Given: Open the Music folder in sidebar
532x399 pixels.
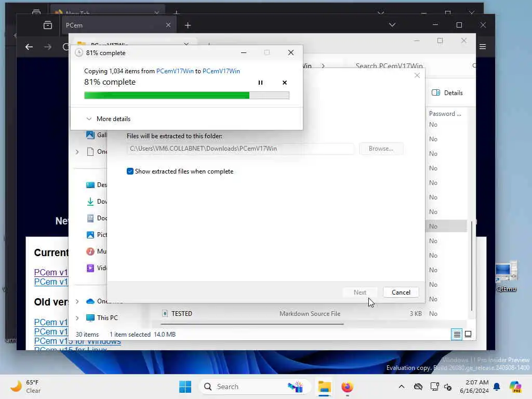Looking at the screenshot, I should [x=96, y=251].
